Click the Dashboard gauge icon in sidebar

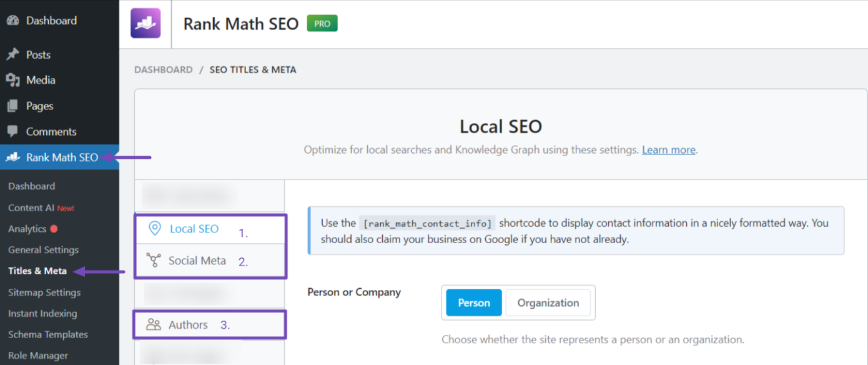(x=12, y=21)
